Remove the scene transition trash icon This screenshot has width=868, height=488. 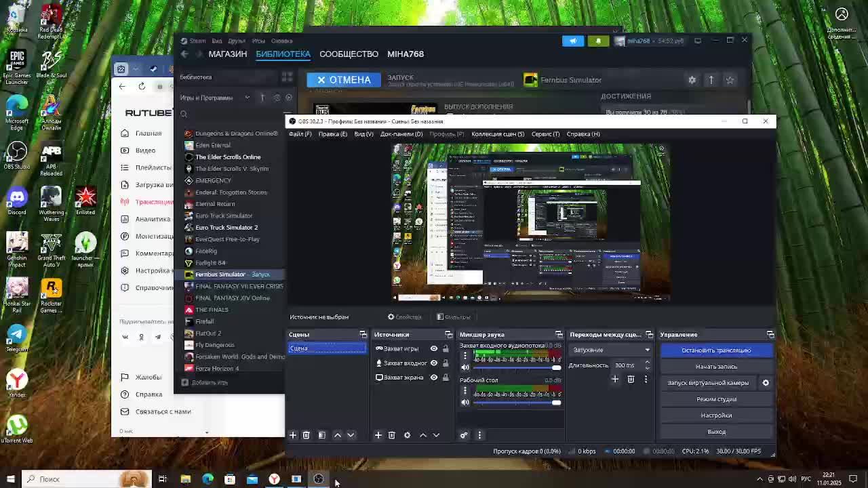(631, 380)
